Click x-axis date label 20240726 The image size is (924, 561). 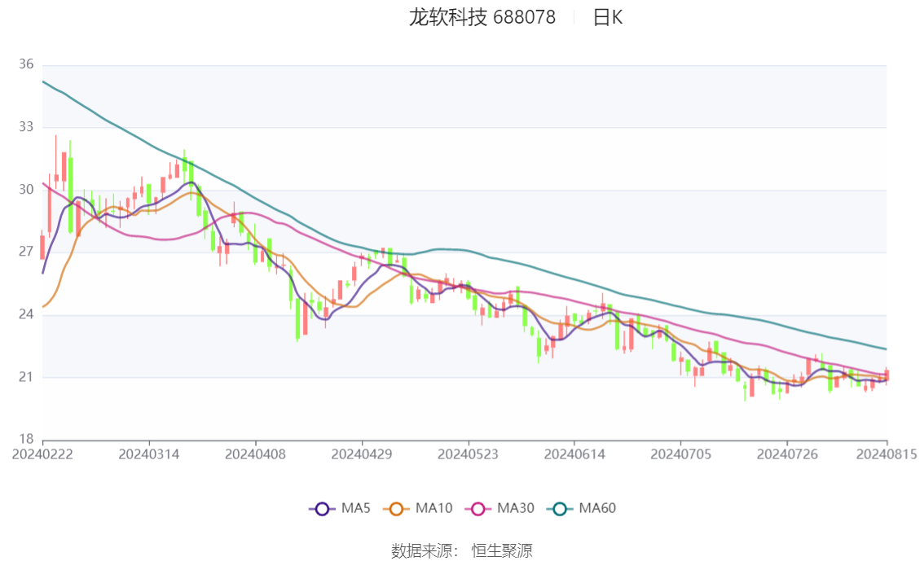coord(787,454)
